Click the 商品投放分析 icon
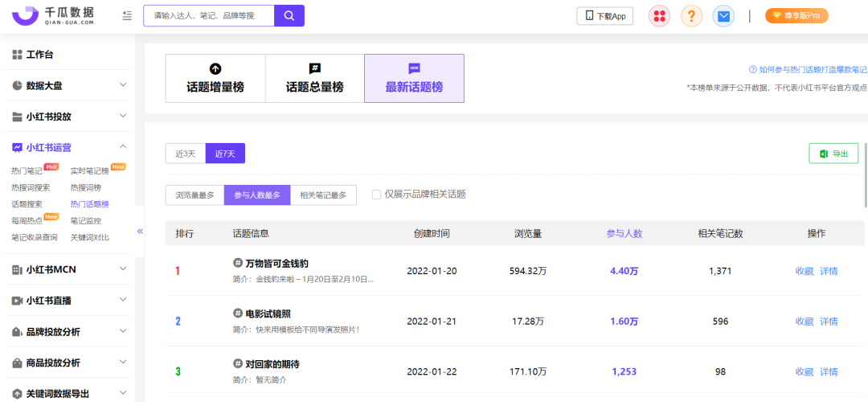This screenshot has height=402, width=868. 17,363
